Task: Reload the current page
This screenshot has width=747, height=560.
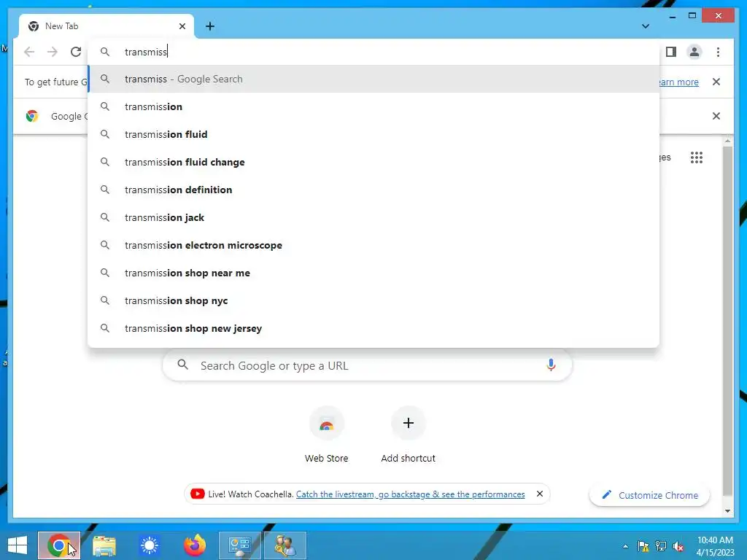Action: pos(76,52)
